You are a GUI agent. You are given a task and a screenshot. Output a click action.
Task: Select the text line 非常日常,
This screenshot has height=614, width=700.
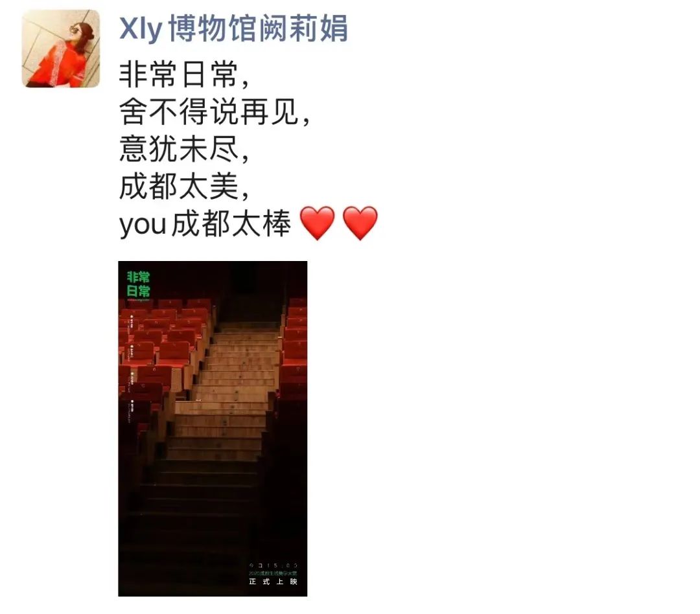click(184, 74)
